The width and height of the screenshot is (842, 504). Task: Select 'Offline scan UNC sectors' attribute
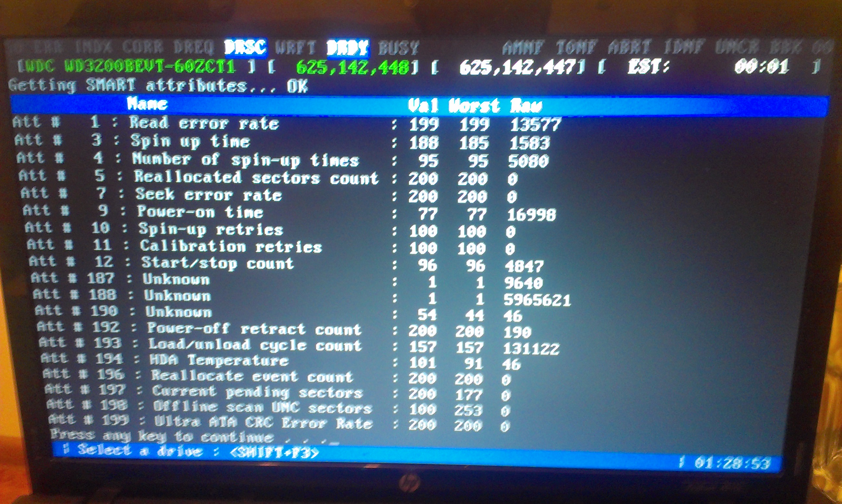click(262, 408)
